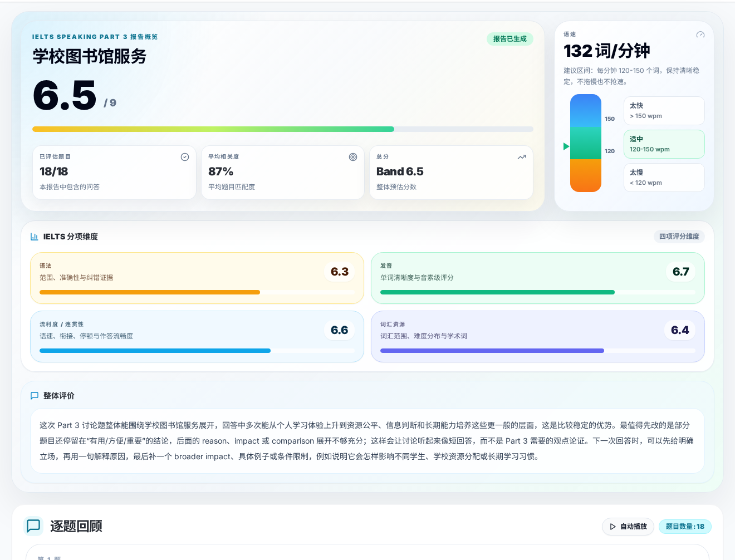Click the 平均题目匹配度 caption

(x=232, y=187)
